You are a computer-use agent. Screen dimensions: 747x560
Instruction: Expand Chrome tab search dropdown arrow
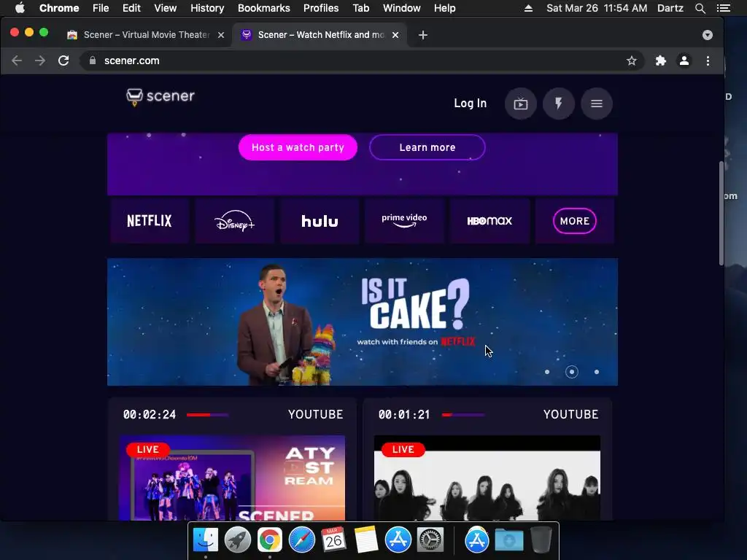click(708, 35)
